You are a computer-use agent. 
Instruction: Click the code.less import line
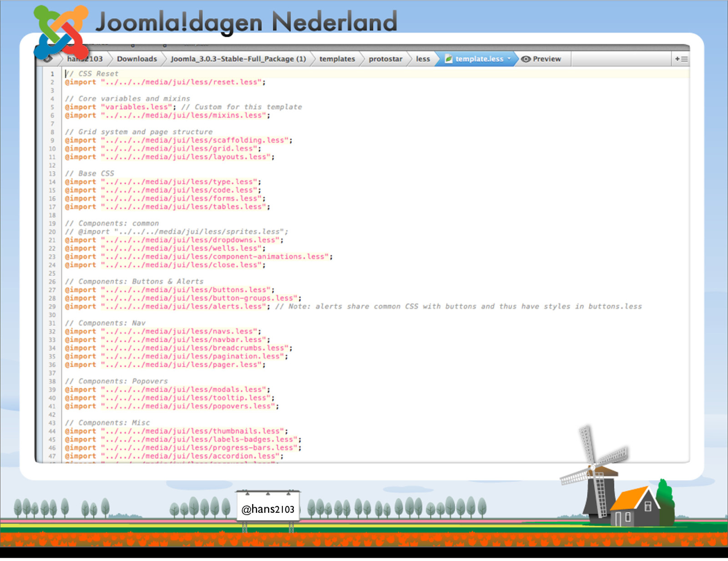pos(163,190)
